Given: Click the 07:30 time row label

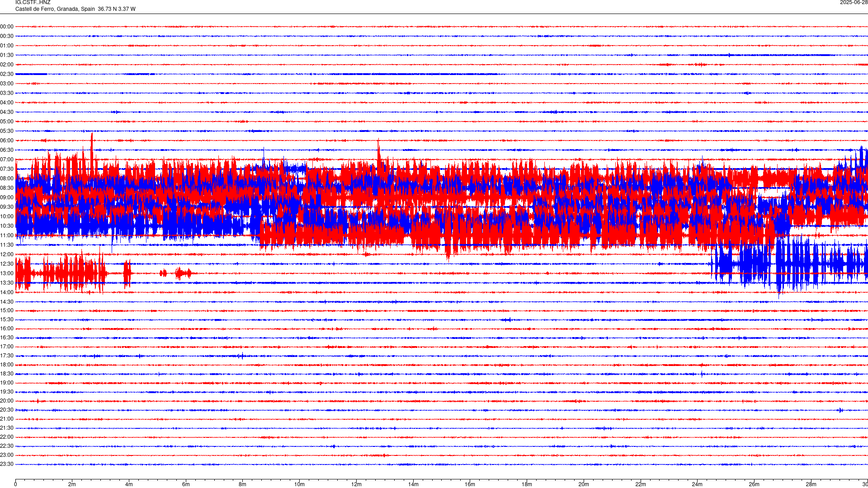Looking at the screenshot, I should point(7,169).
